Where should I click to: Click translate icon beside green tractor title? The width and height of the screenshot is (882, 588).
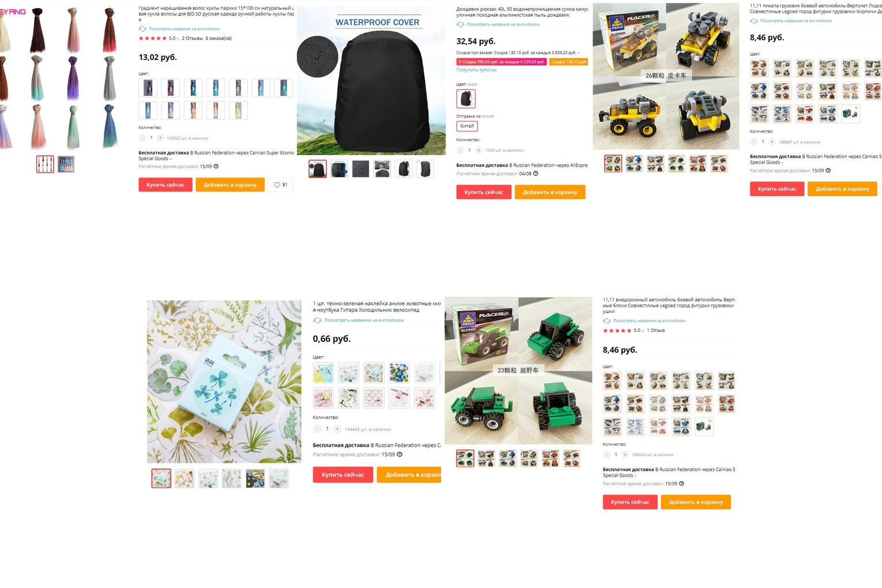click(x=606, y=321)
